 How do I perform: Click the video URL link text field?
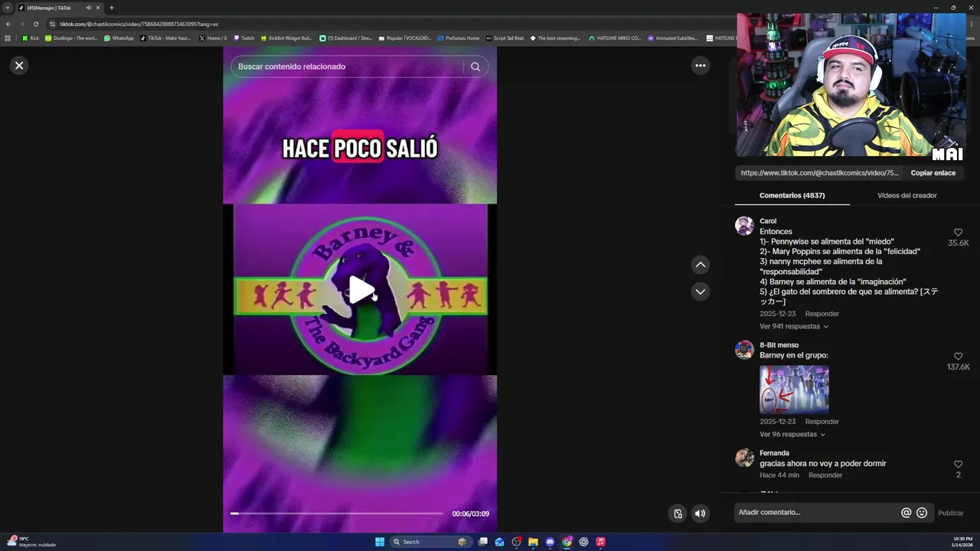[820, 173]
